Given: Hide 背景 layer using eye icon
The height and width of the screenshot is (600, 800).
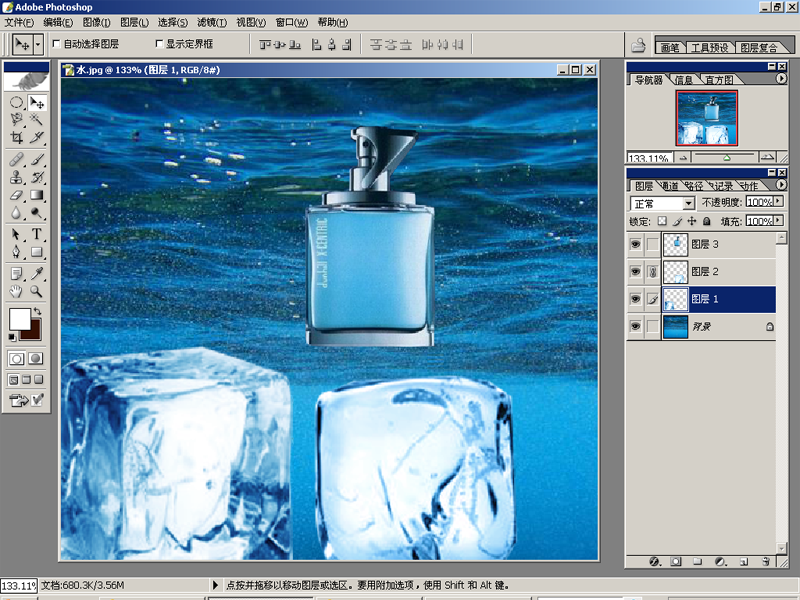Looking at the screenshot, I should (635, 326).
